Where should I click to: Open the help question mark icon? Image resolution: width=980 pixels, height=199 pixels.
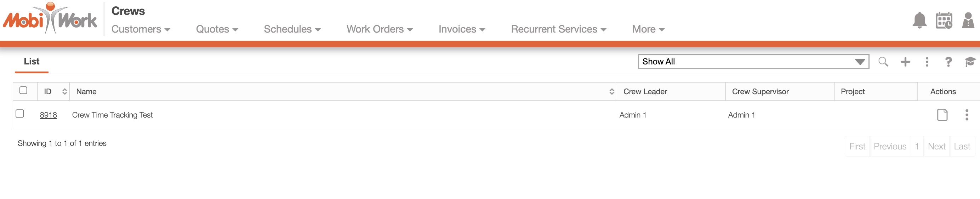click(x=948, y=62)
